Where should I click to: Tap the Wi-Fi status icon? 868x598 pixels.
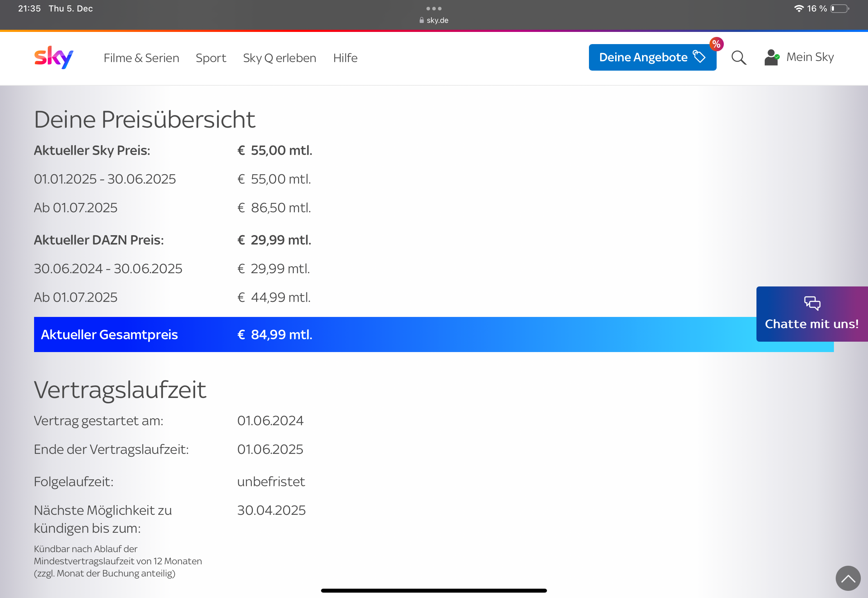pos(799,8)
